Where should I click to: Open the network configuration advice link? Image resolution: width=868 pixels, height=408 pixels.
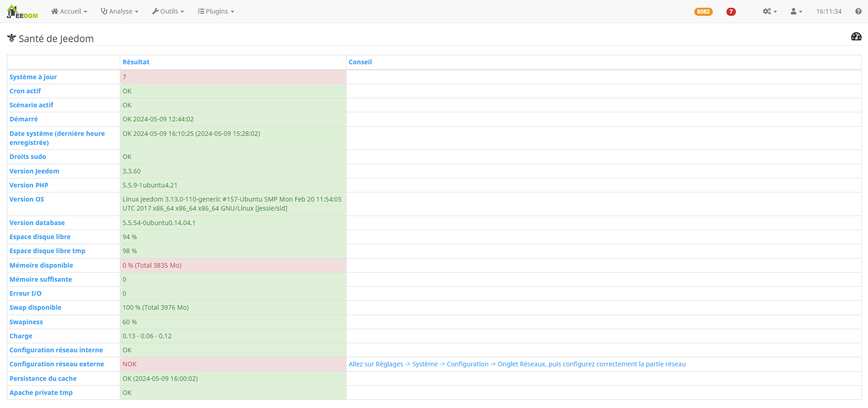pyautogui.click(x=517, y=364)
